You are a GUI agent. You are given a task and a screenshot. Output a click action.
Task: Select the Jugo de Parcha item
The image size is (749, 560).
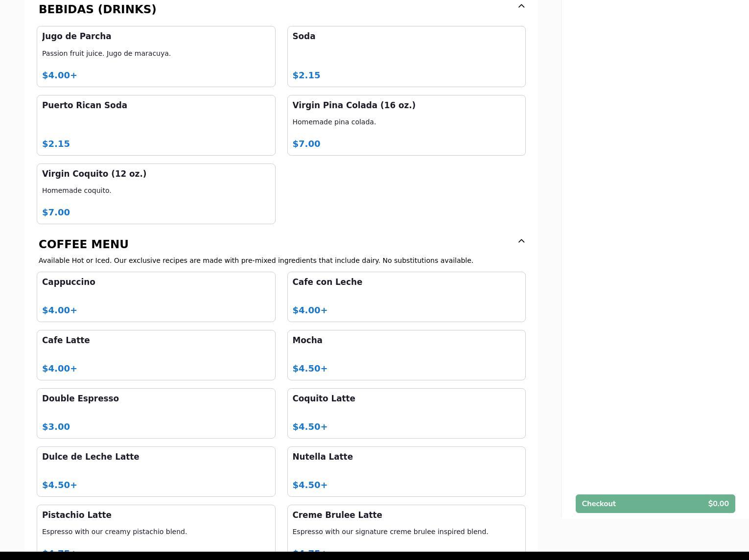pyautogui.click(x=156, y=56)
